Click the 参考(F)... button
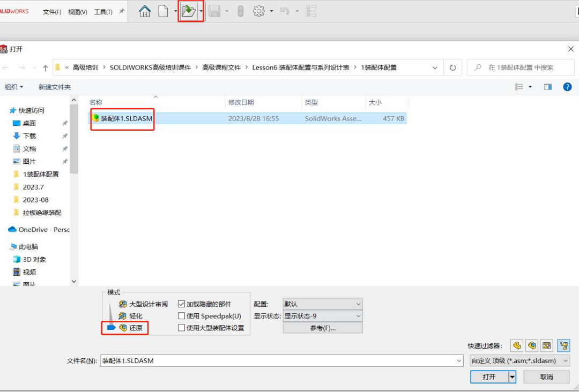579x392 pixels. click(323, 328)
